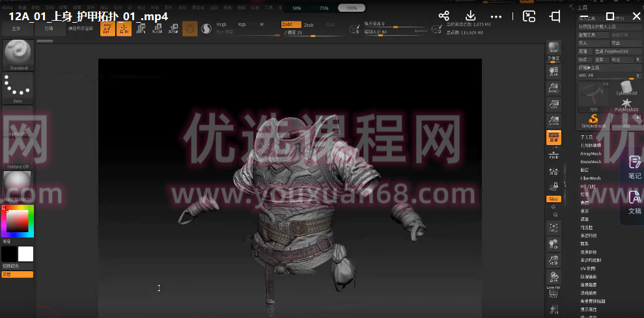644x318 pixels.
Task: Click the 切换颜色 switch color button
Action: click(17, 266)
